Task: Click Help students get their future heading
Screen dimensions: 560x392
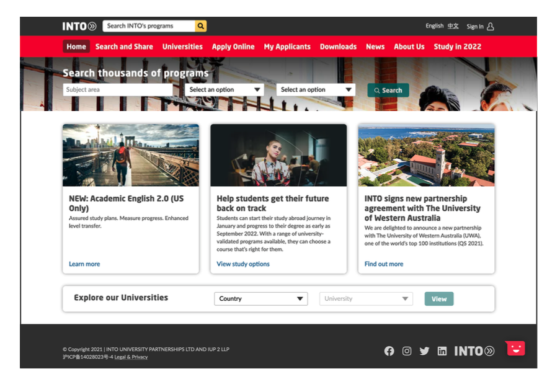Action: [273, 203]
